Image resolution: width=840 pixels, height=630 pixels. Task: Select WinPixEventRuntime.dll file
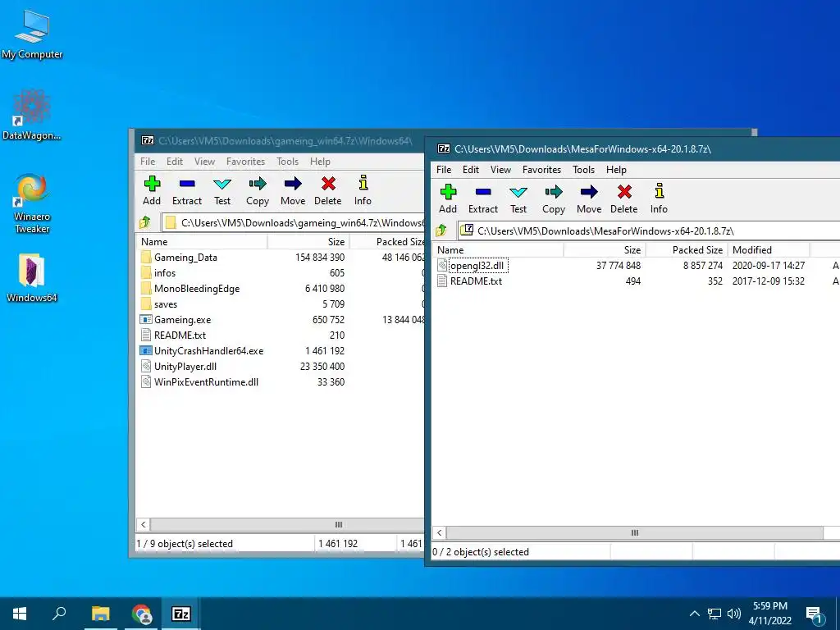click(199, 382)
